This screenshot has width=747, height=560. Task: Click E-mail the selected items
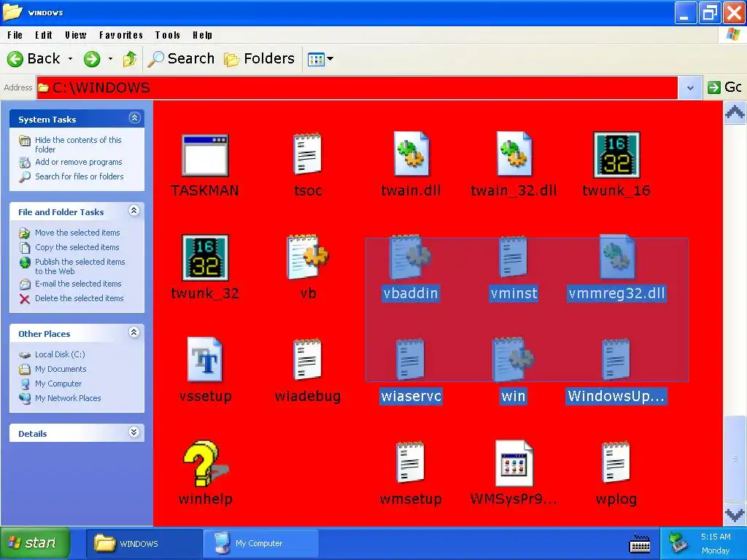[78, 284]
